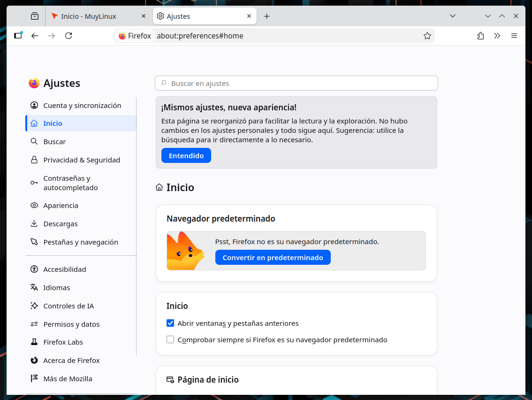Enable Comprobar siempre si Firefox es predeterminado
The image size is (532, 400).
coord(170,339)
